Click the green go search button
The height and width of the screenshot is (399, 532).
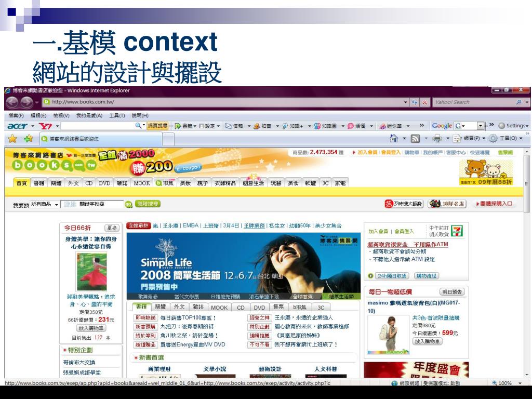[129, 204]
